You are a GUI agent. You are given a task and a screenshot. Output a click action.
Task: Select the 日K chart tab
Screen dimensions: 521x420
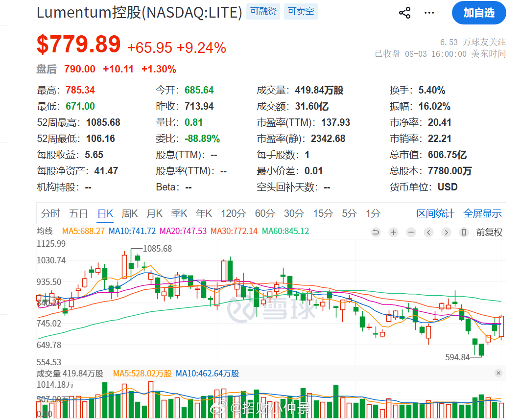tap(105, 213)
